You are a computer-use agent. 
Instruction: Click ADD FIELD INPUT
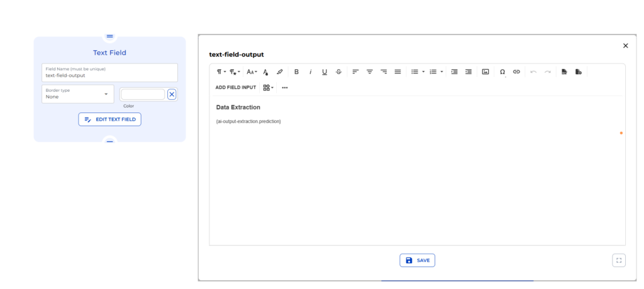click(236, 87)
